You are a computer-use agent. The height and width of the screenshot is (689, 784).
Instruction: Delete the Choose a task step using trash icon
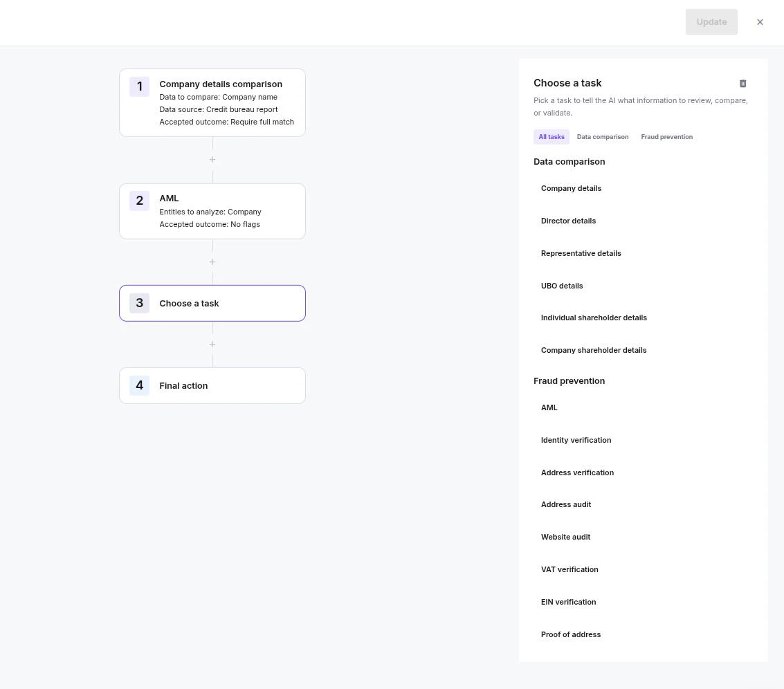click(742, 83)
